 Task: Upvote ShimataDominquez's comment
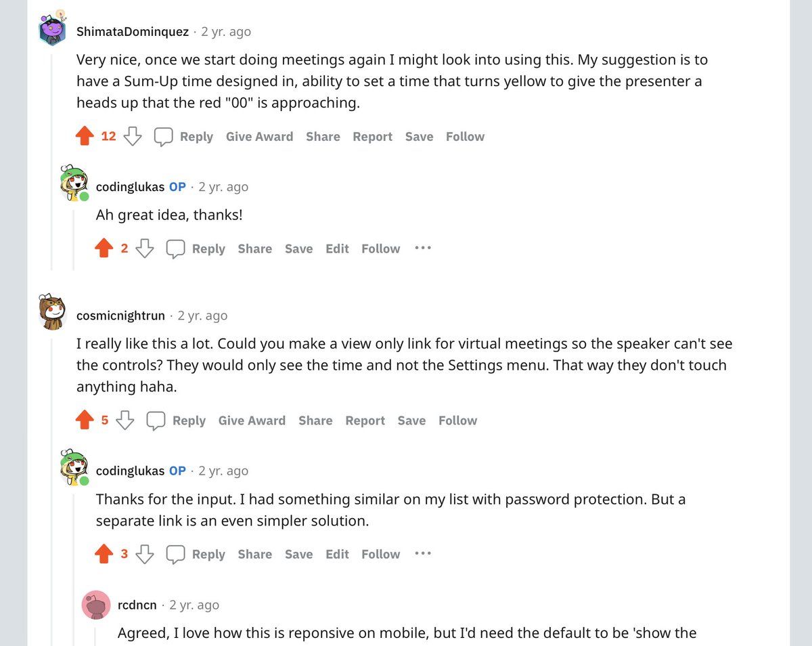85,137
